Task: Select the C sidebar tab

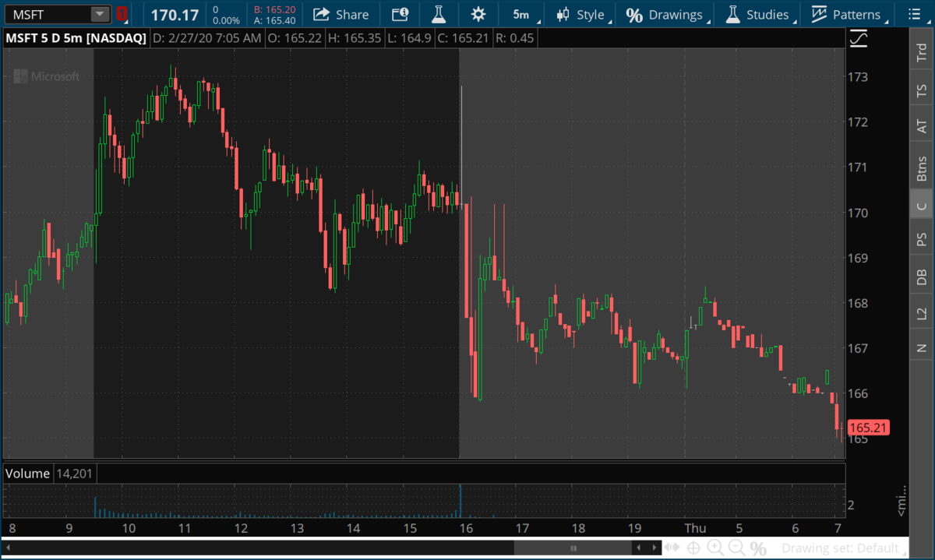Action: (922, 206)
